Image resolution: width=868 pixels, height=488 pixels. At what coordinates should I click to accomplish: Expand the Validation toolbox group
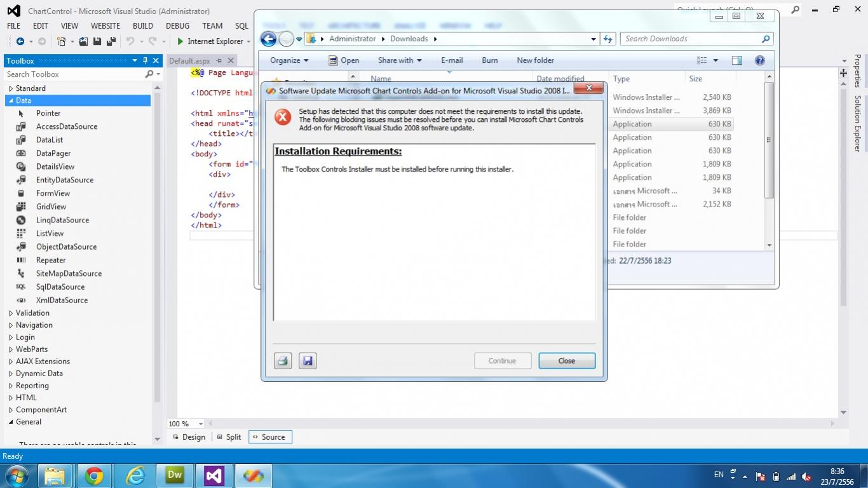click(x=11, y=313)
